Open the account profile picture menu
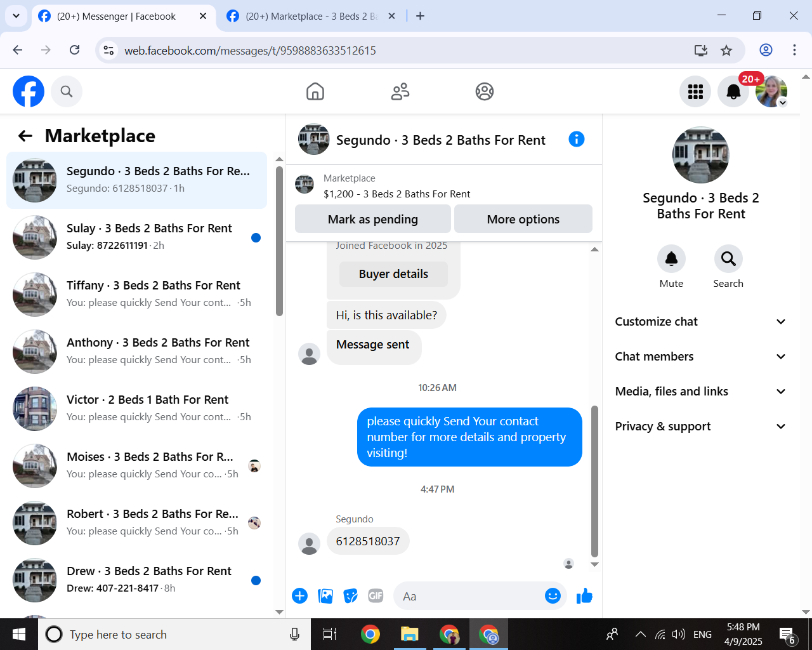 click(x=771, y=91)
